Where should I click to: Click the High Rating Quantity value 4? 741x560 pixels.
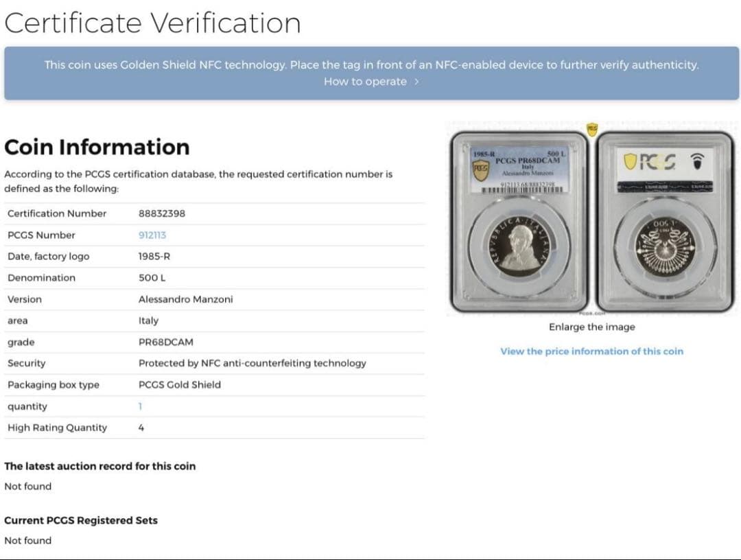click(x=141, y=428)
